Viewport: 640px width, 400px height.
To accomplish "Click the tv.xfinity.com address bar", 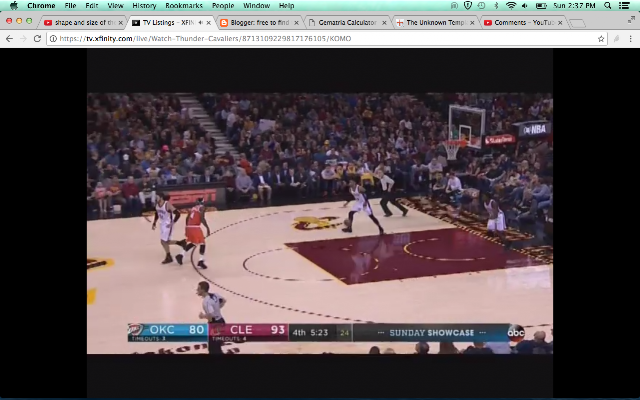I will 327,39.
